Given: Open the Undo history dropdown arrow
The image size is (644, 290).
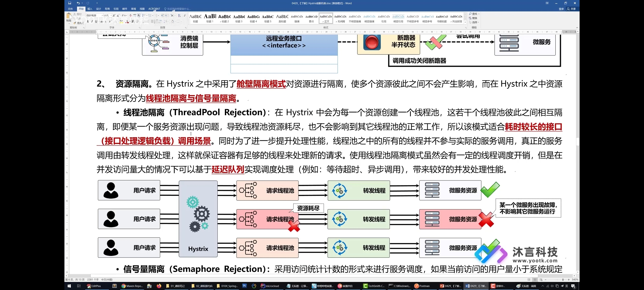Looking at the screenshot, I should pos(82,3).
